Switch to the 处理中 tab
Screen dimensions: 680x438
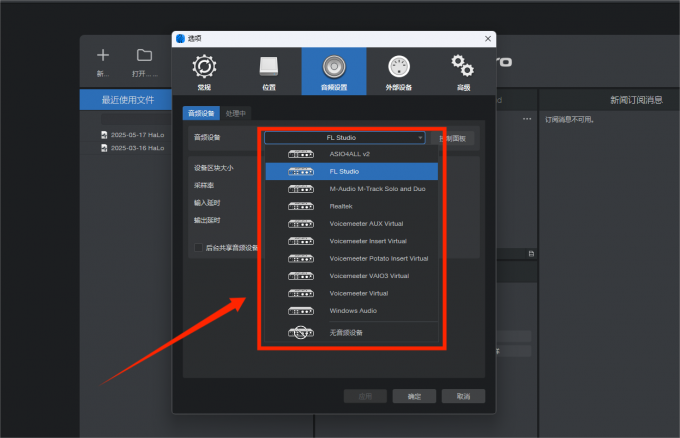tap(235, 113)
